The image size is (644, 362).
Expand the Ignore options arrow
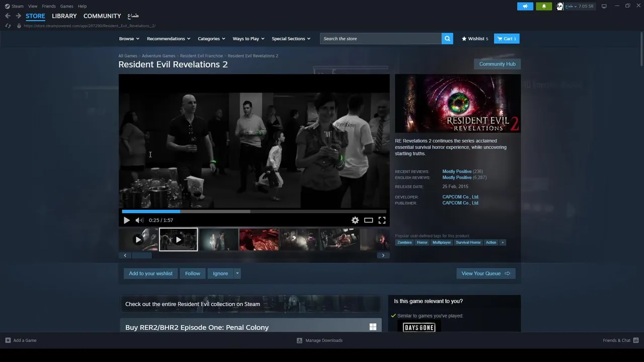tap(237, 274)
